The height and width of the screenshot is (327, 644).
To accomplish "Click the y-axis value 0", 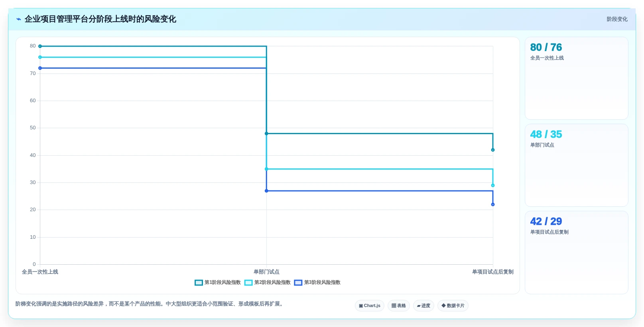I will point(34,264).
